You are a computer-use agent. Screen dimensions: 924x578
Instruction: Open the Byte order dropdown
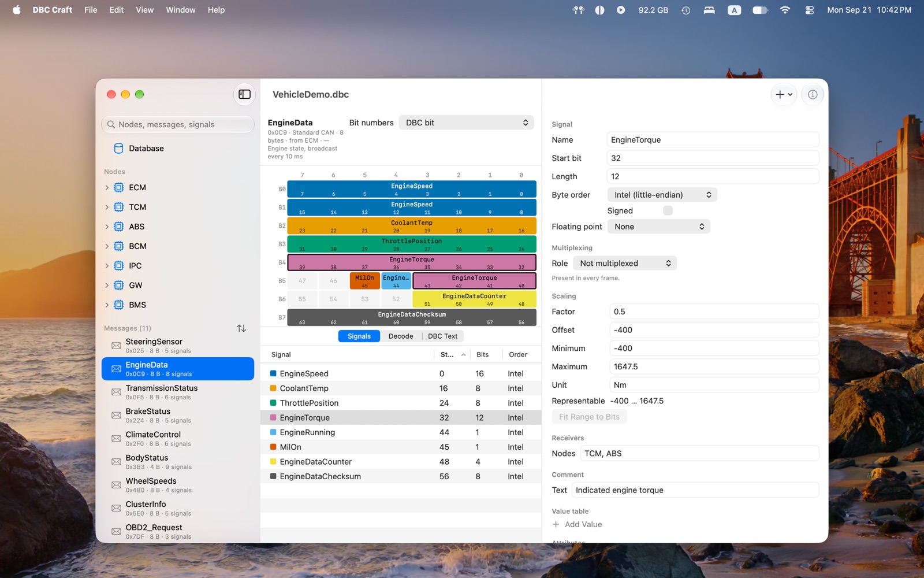click(x=662, y=195)
